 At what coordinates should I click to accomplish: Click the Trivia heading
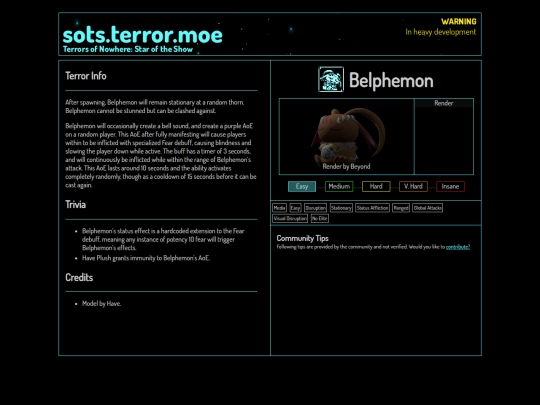[x=75, y=205]
